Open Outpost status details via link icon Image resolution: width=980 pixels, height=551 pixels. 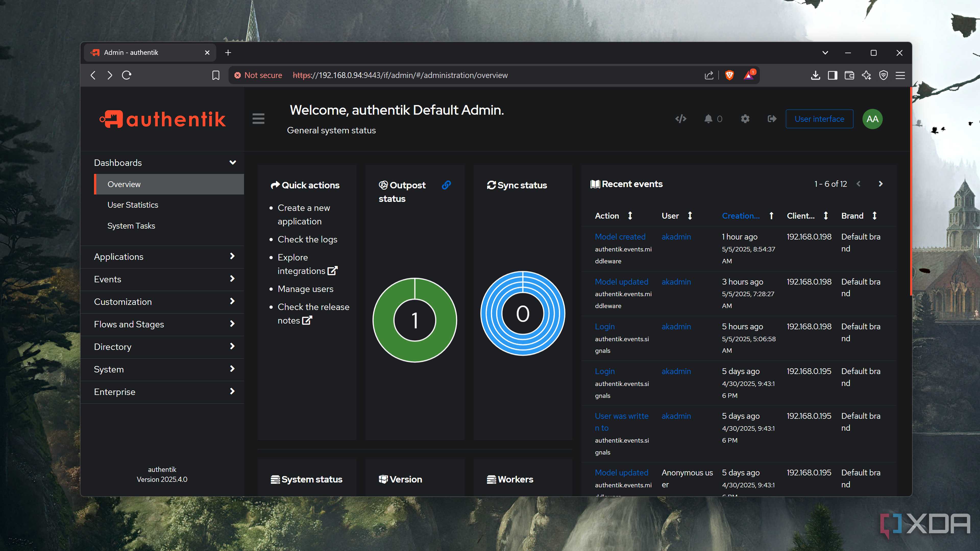click(446, 185)
